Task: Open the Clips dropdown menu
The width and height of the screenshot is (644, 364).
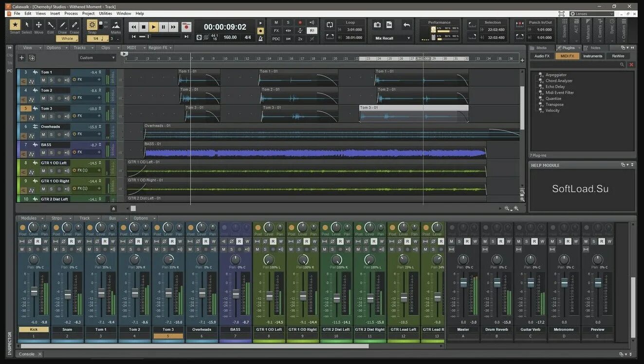Action: 108,48
